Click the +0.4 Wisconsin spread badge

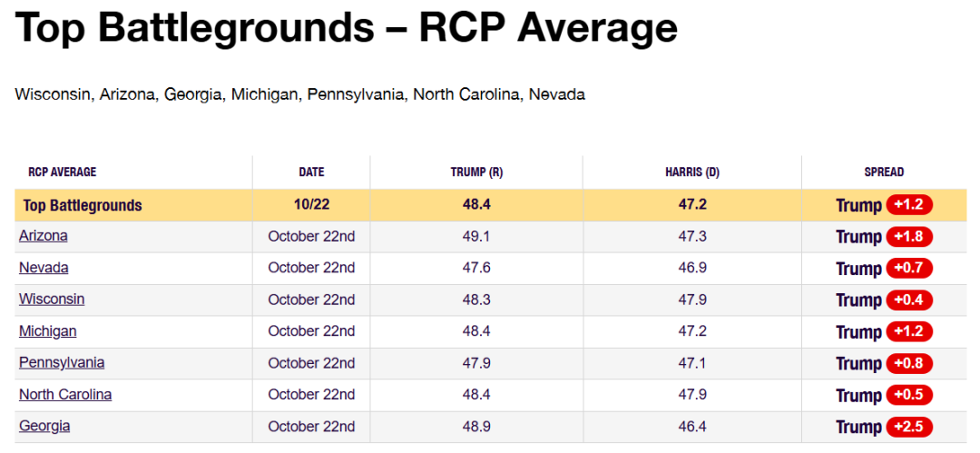coord(909,300)
